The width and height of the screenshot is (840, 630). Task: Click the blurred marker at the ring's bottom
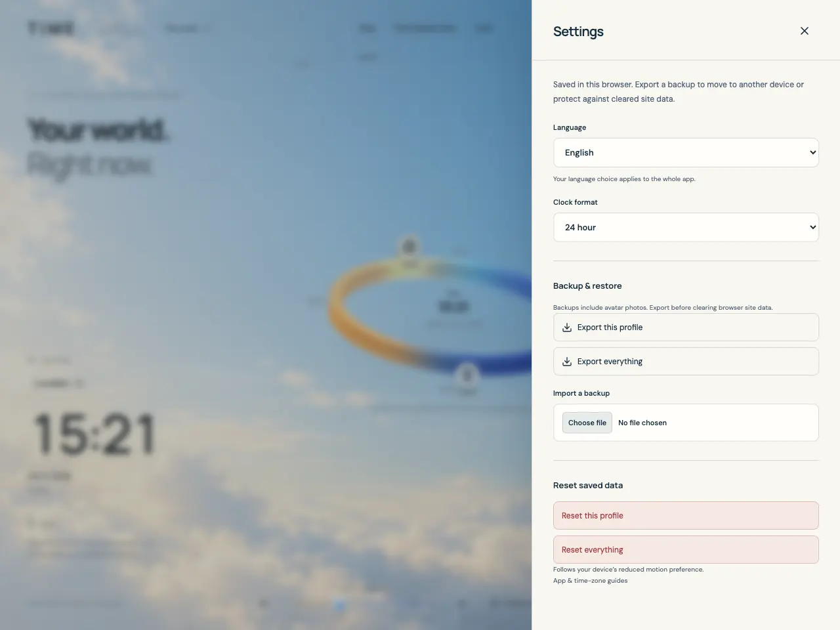(x=467, y=375)
